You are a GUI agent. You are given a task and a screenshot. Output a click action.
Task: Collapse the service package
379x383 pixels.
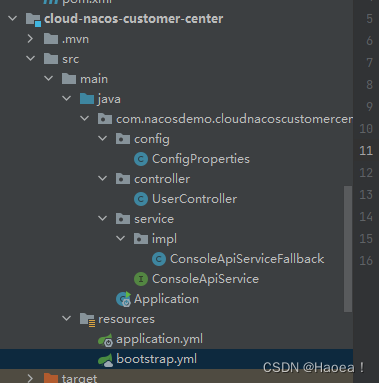(103, 219)
